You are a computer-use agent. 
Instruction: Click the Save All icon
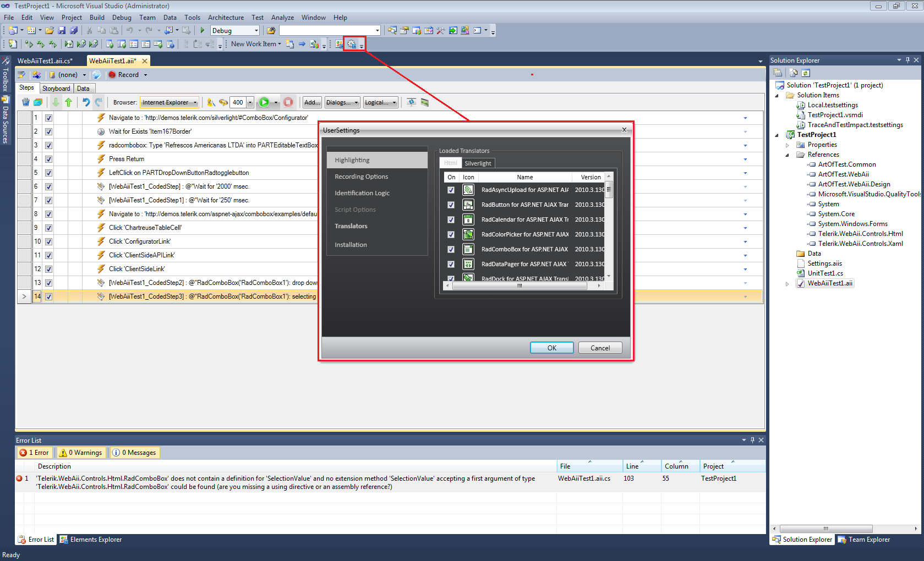[74, 31]
